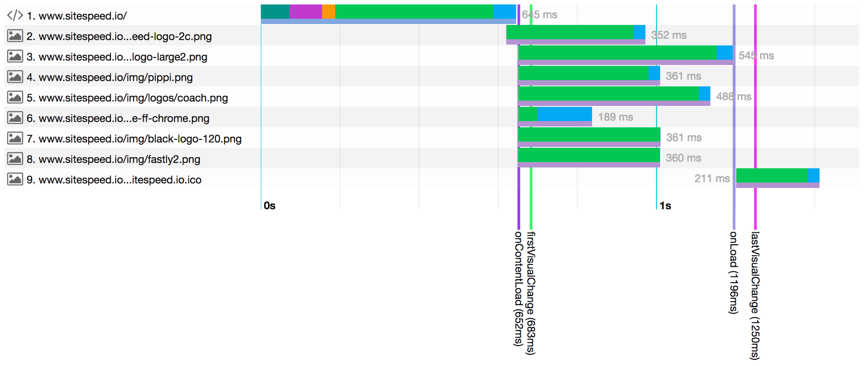This screenshot has height=366, width=868.
Task: Click the firstVisualChange (683ms) marker label
Action: 531,293
